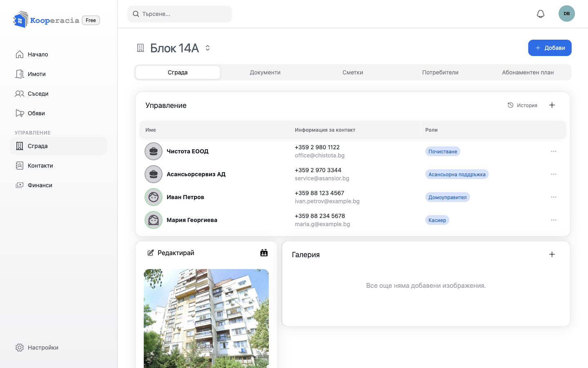Screen dimensions: 588x368
Task: Select the Сметки tab
Action: coord(353,72)
